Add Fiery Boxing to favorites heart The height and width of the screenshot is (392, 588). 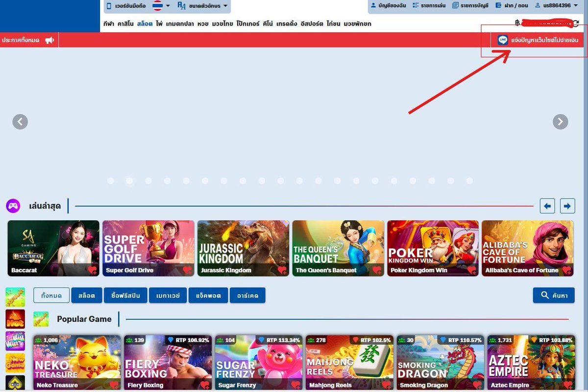pyautogui.click(x=205, y=386)
